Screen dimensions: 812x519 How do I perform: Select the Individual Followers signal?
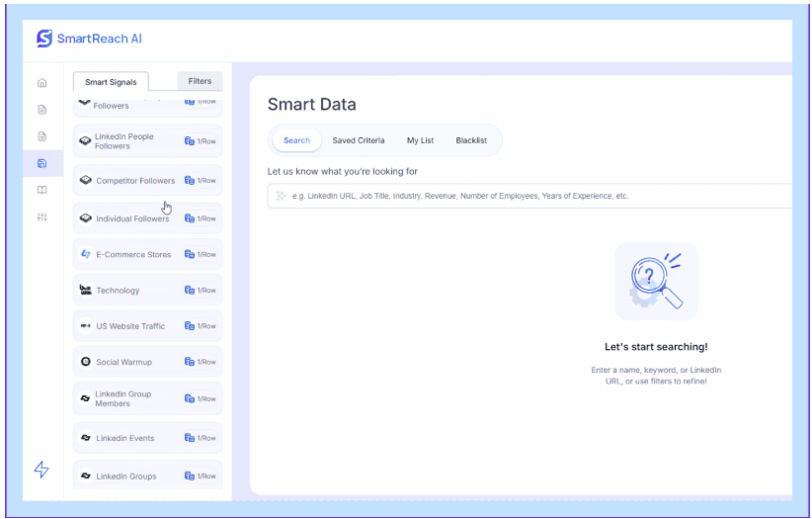coord(147,218)
